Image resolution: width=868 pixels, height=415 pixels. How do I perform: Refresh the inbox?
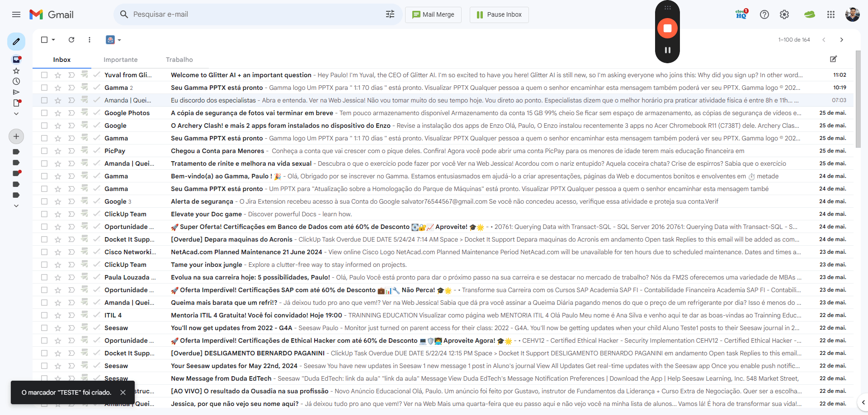71,40
